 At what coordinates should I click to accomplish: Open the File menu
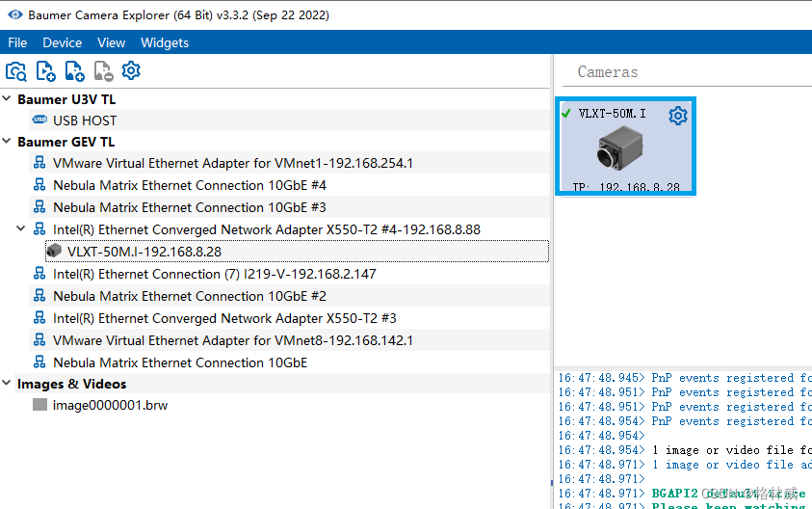coord(17,42)
